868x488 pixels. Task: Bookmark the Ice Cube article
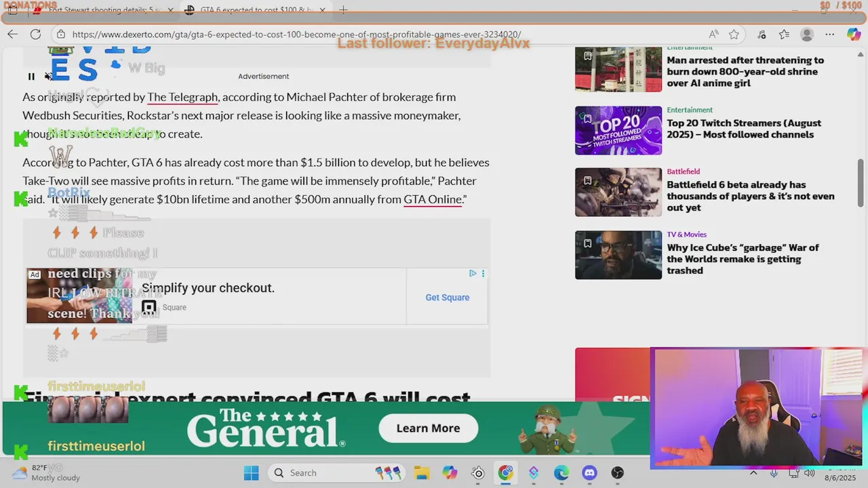tap(587, 243)
